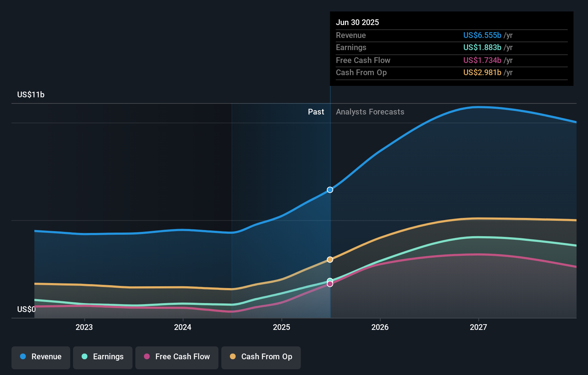Screen dimensions: 588x375
Task: Click the pink Free Cash Flow marker on the chart
Action: (x=329, y=284)
